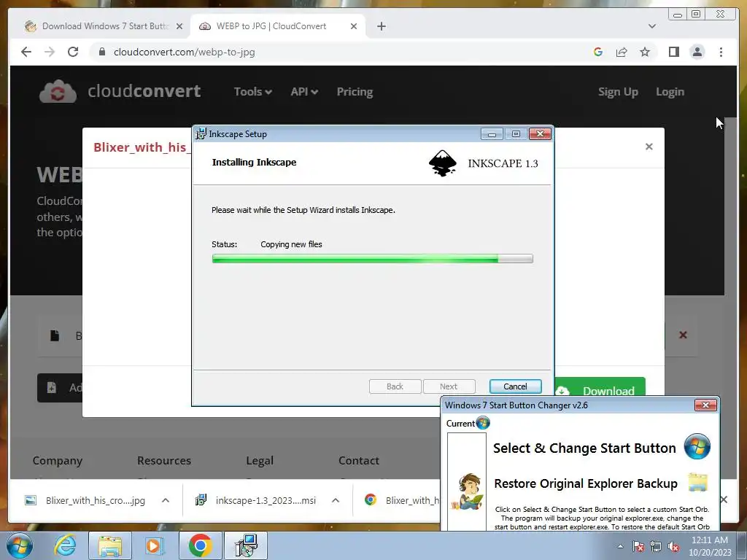Open the Chrome profile avatar
Image resolution: width=747 pixels, height=560 pixels.
[x=697, y=52]
